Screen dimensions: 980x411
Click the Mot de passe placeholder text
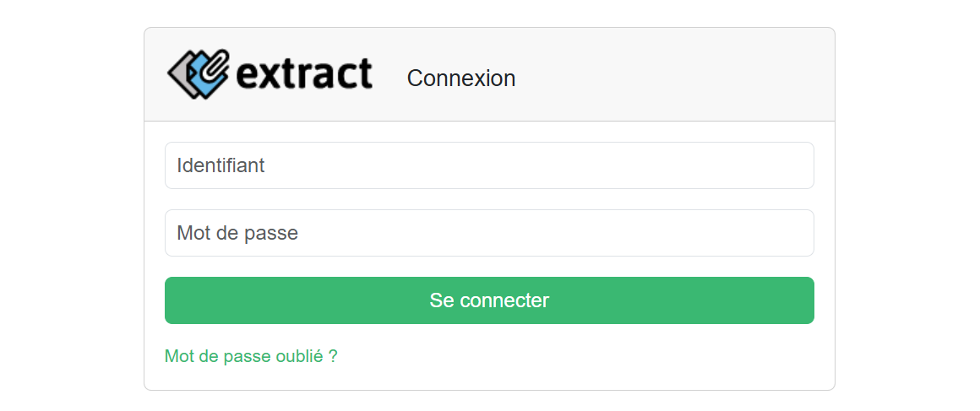click(237, 233)
